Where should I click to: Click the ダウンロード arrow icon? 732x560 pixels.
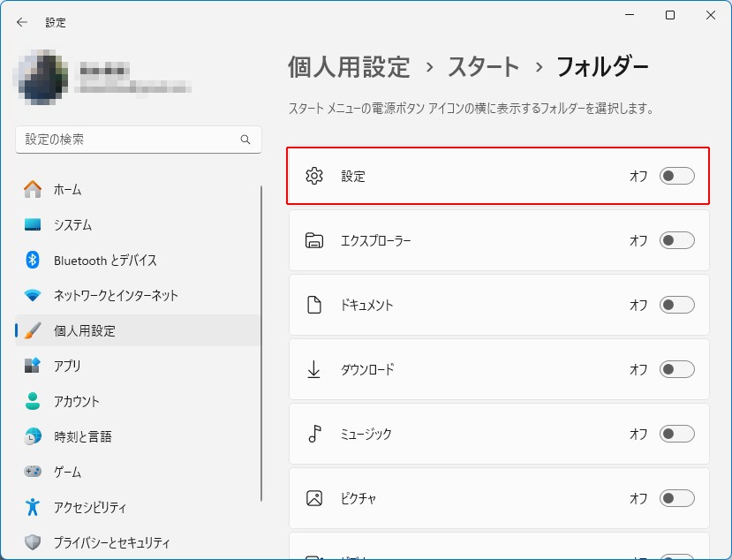click(x=314, y=369)
